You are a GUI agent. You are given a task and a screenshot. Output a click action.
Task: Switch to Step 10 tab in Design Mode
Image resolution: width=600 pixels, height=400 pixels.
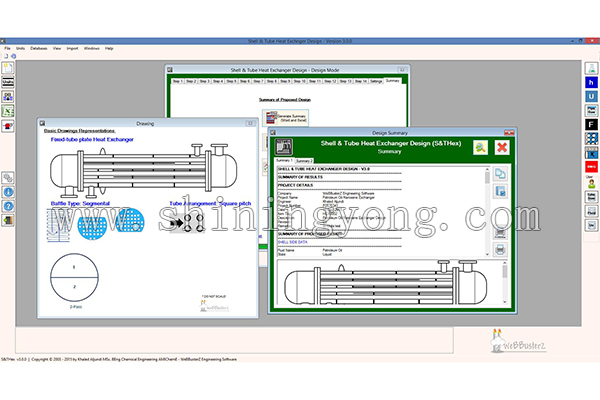pyautogui.click(x=299, y=81)
